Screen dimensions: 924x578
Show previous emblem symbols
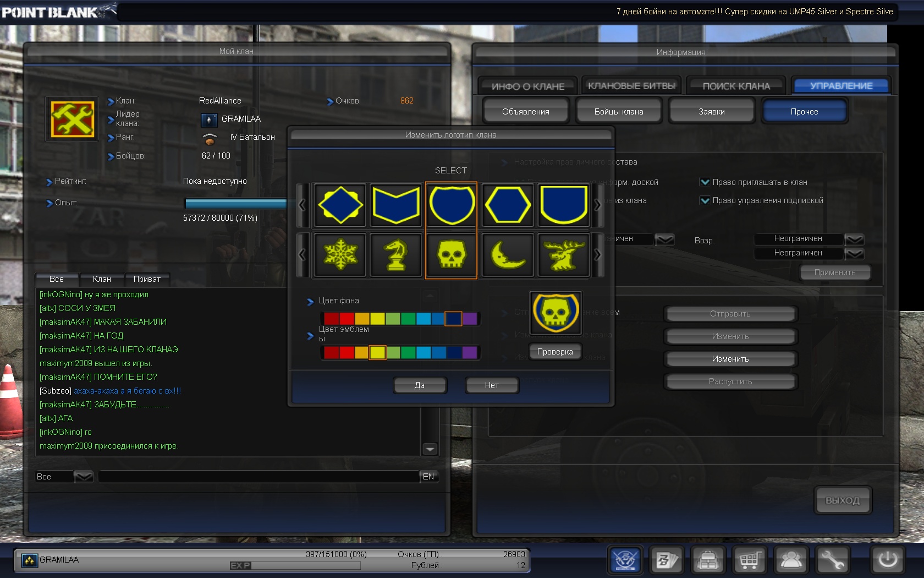pyautogui.click(x=302, y=255)
